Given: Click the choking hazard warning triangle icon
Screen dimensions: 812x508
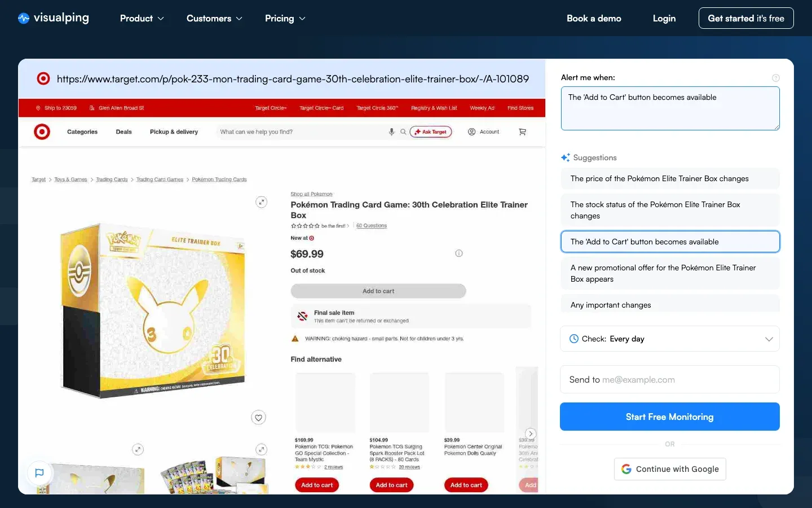Looking at the screenshot, I should tap(295, 339).
